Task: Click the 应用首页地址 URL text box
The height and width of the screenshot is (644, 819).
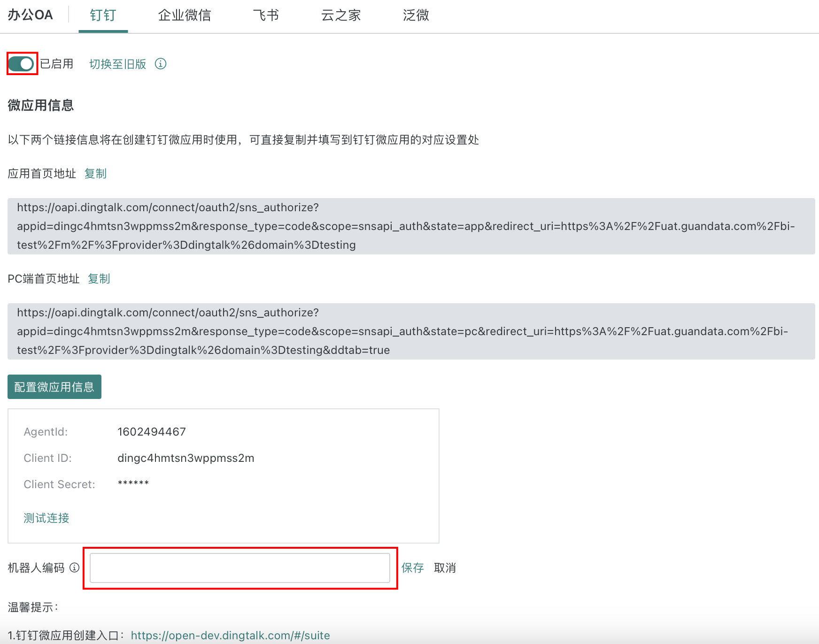Action: 411,226
